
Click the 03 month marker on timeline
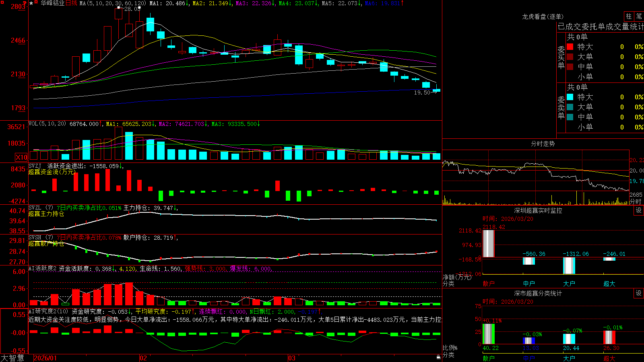pos(292,358)
